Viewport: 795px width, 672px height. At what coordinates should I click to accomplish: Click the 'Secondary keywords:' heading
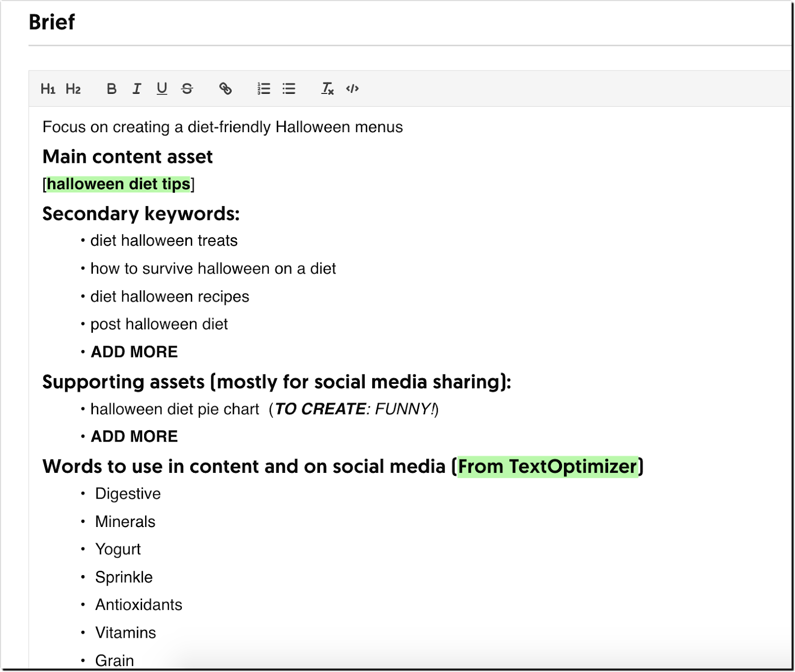(141, 214)
